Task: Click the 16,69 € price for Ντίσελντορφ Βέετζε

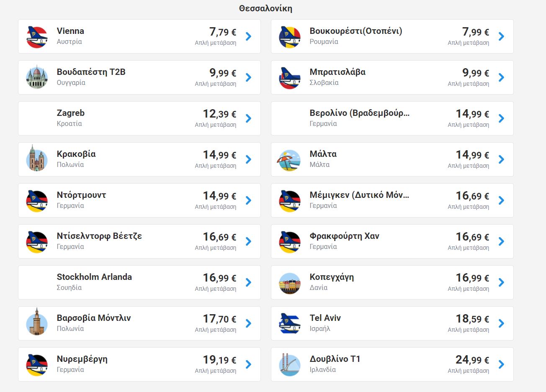Action: (x=219, y=237)
